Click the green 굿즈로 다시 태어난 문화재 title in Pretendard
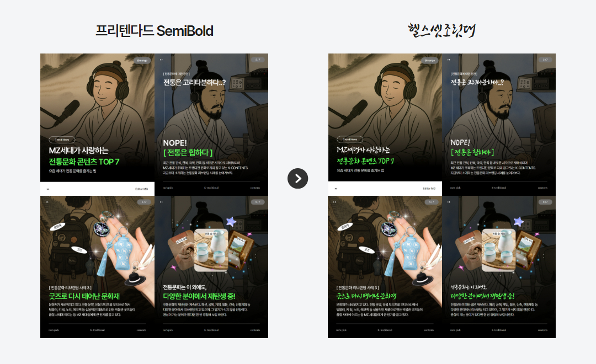This screenshot has height=364, width=596. [84, 296]
